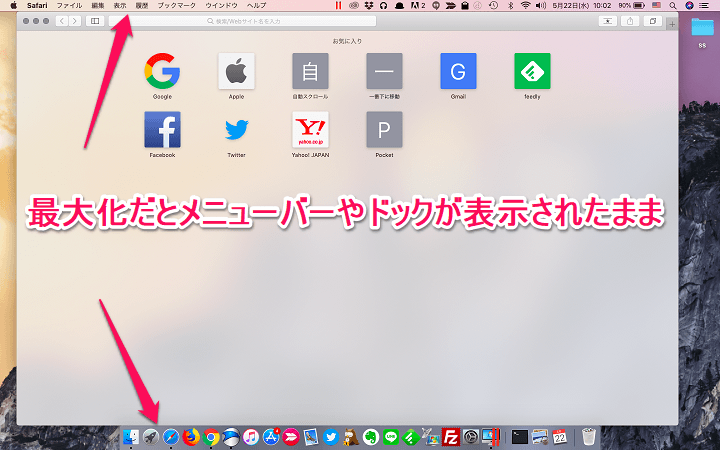The height and width of the screenshot is (450, 720).
Task: Open the blue desktop folder
Action: (703, 28)
